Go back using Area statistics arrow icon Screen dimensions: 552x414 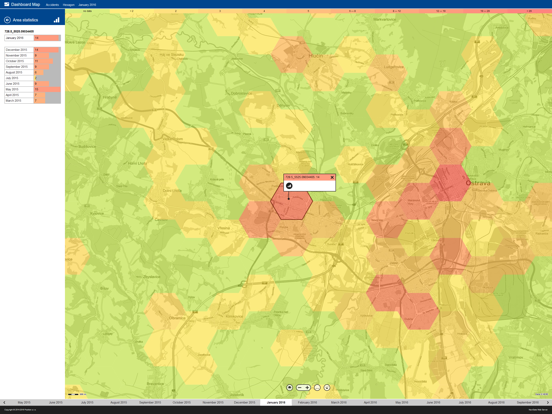pos(7,20)
